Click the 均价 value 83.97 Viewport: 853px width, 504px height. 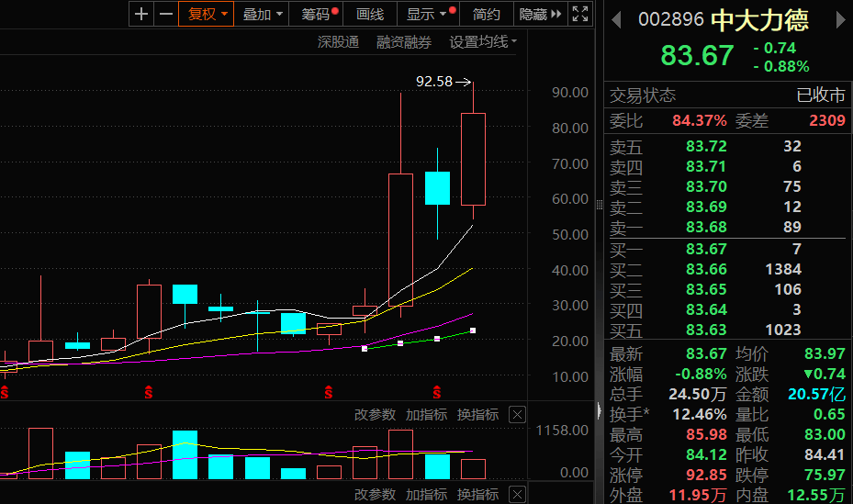tap(825, 353)
